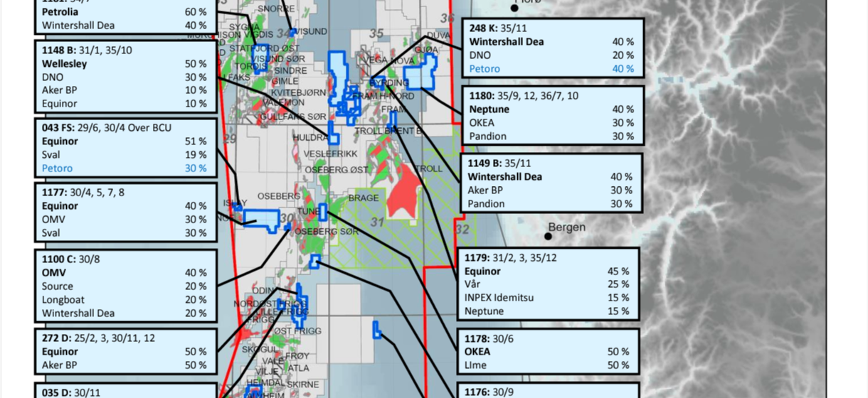Click the ODIN field label

coord(263,291)
